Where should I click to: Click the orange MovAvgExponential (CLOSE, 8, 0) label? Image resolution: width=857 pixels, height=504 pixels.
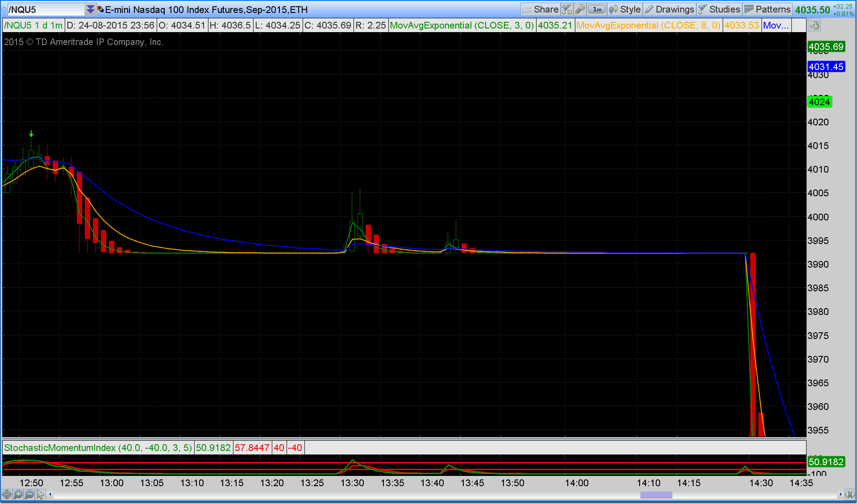tap(648, 25)
